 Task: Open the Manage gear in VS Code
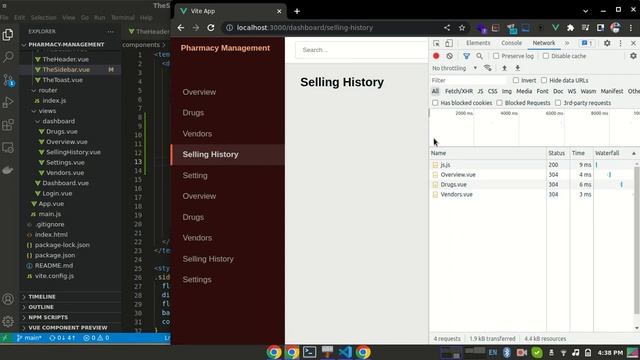8,321
